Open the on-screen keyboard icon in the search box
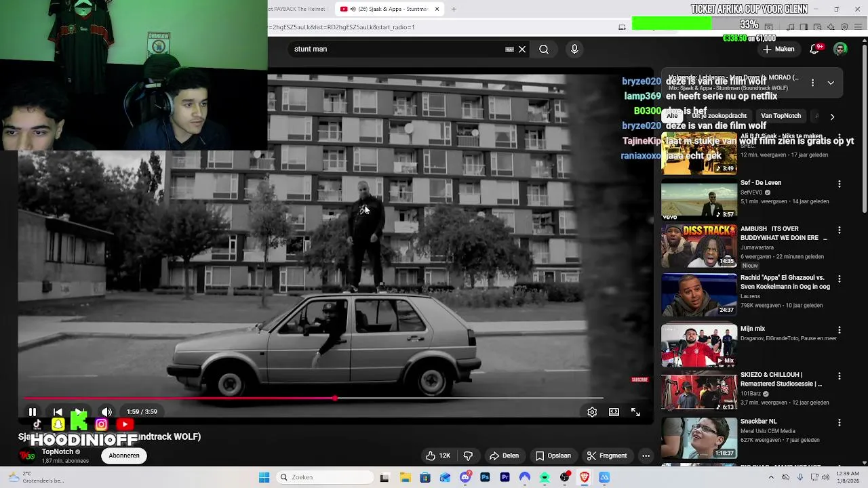868x488 pixels. click(x=509, y=49)
